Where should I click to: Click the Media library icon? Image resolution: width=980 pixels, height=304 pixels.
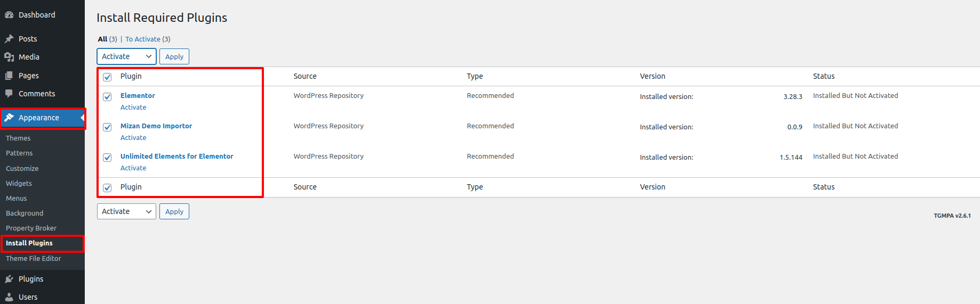9,57
